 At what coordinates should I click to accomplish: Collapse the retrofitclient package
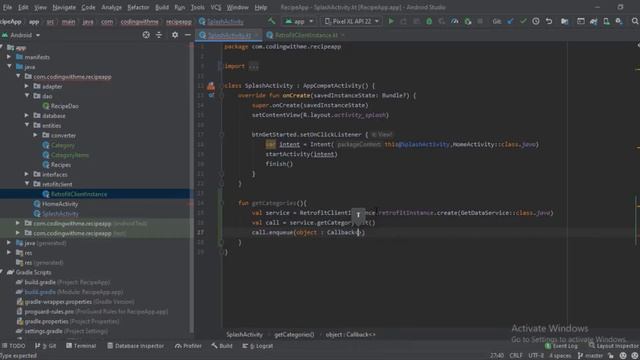27,184
